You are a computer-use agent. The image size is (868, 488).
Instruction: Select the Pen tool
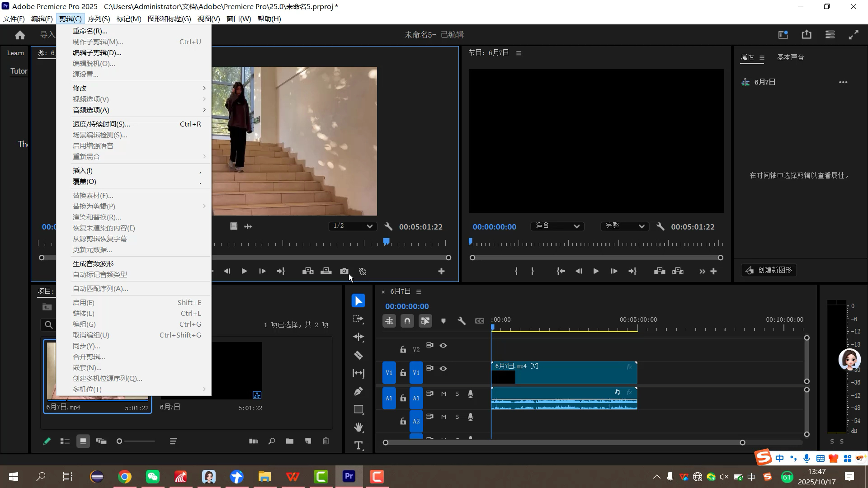tap(358, 391)
